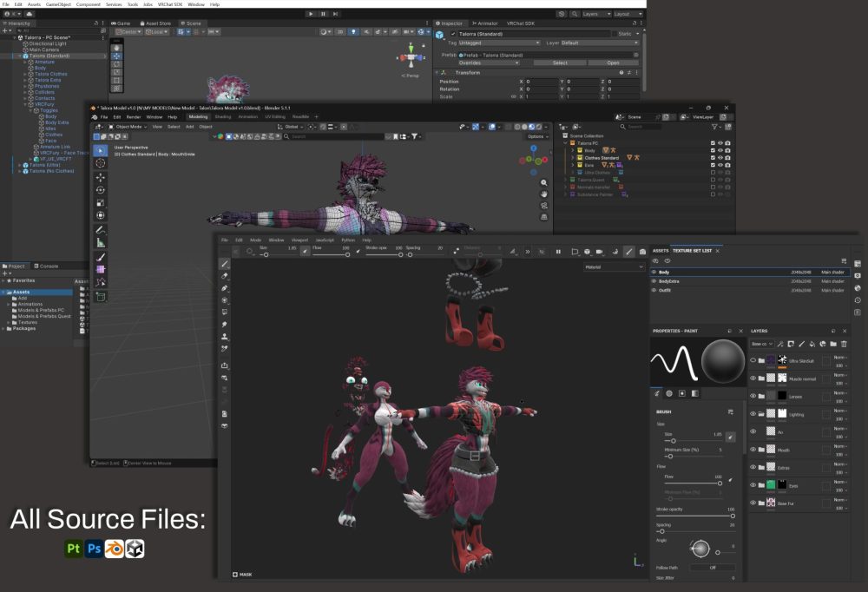Click the Select button in Unity Inspector
Viewport: 868px width, 592px height.
pyautogui.click(x=560, y=63)
